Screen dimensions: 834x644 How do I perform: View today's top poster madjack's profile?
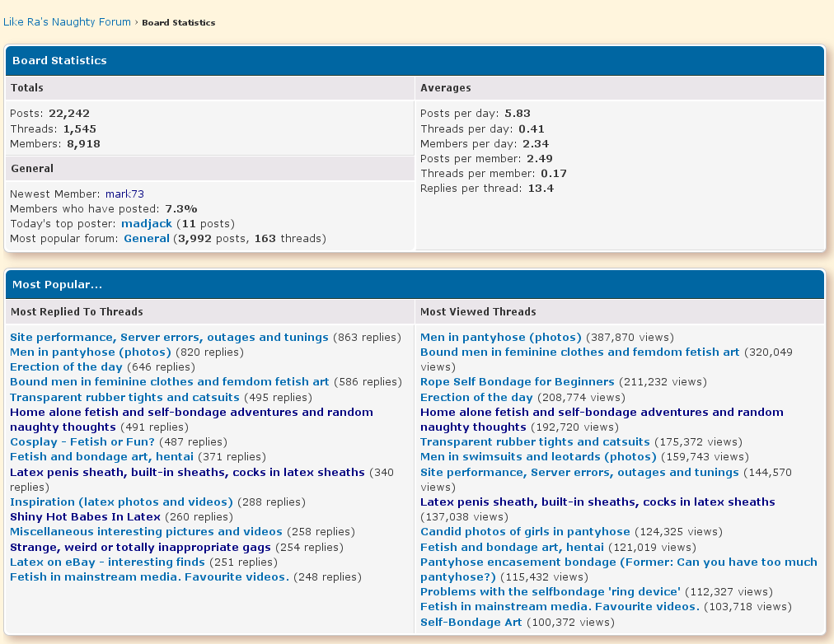click(x=145, y=224)
